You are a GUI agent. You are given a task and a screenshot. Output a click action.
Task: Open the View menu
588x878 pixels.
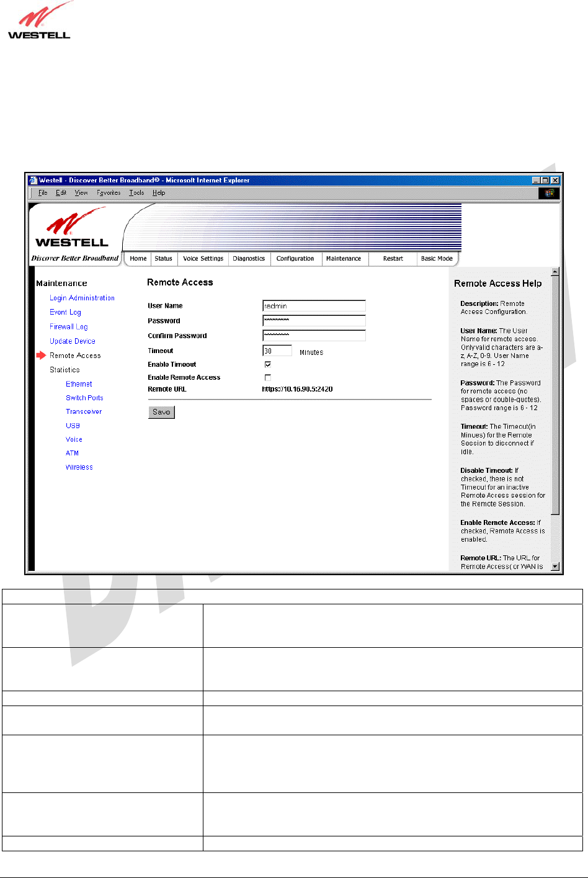click(81, 193)
